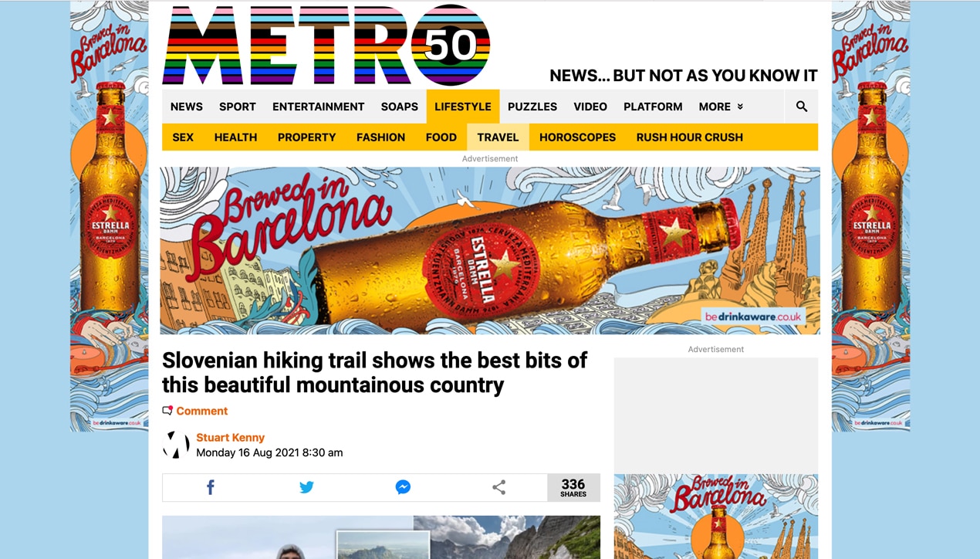
Task: Jump to comments via Comment link
Action: [x=201, y=411]
